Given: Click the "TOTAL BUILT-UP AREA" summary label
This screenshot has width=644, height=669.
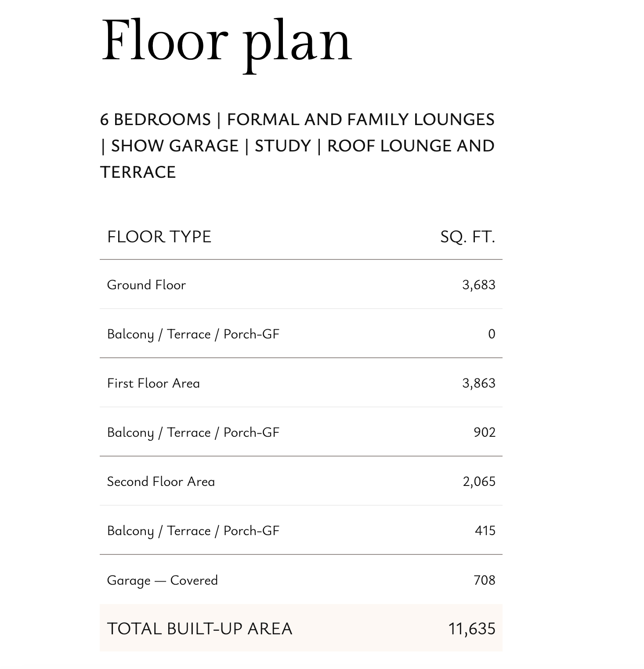Looking at the screenshot, I should click(199, 629).
